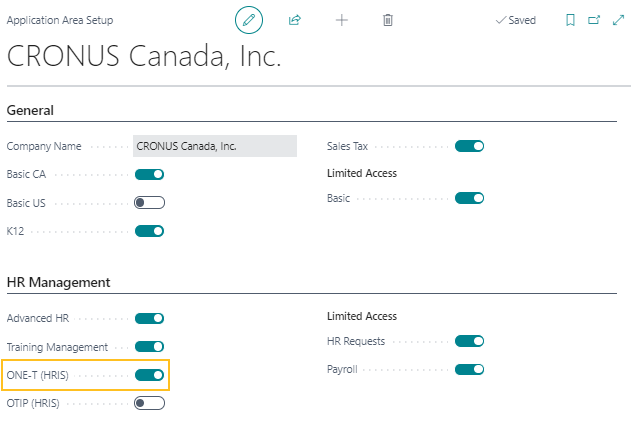Collapse the HR Management section header
The image size is (639, 422).
[x=58, y=282]
